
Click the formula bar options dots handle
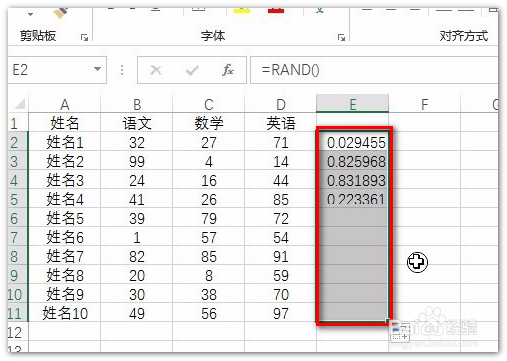tap(122, 70)
